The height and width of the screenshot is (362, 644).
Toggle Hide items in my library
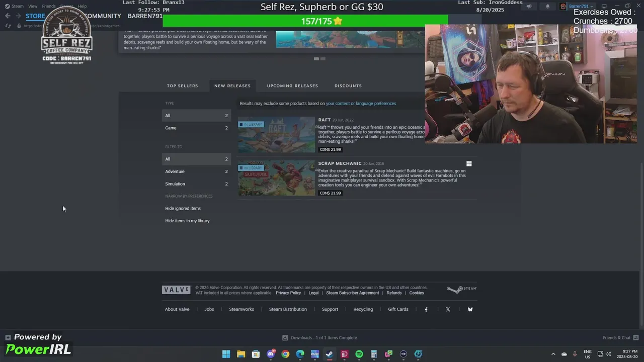point(187,221)
